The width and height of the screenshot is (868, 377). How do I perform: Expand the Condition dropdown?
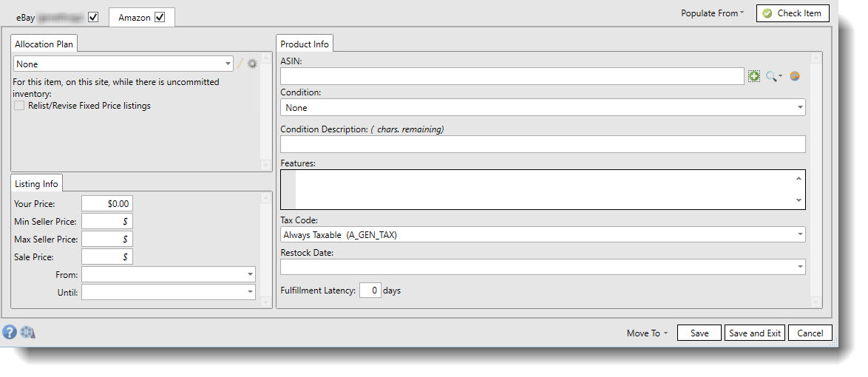pos(800,108)
